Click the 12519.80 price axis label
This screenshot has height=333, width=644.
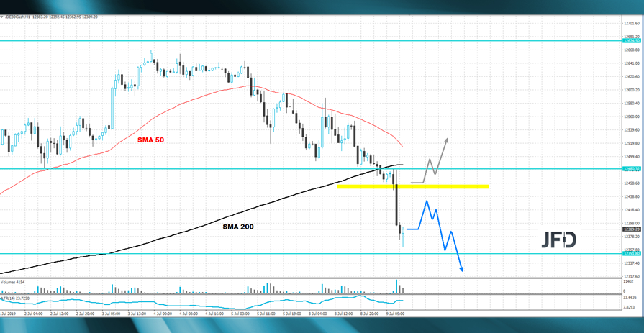click(632, 143)
